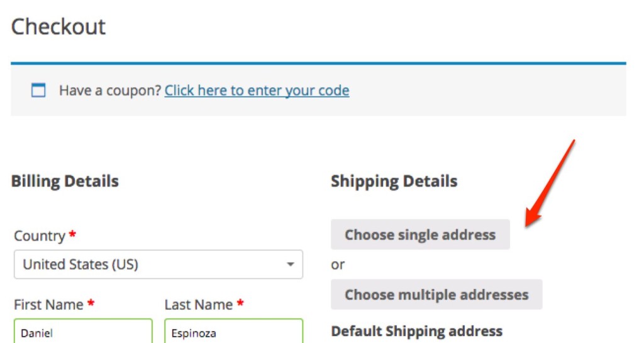Focus the Last Name field containing Espinoza
644x343 pixels.
(234, 332)
